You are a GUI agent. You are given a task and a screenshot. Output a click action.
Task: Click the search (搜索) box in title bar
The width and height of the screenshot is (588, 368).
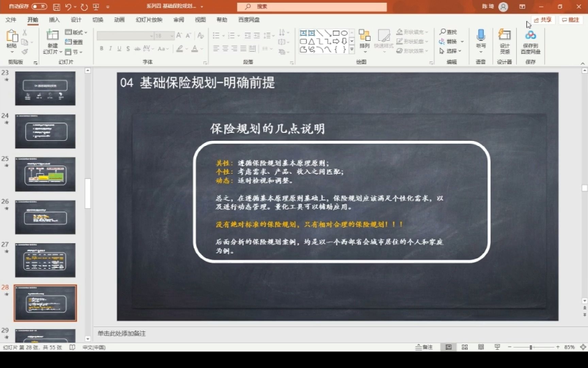312,6
